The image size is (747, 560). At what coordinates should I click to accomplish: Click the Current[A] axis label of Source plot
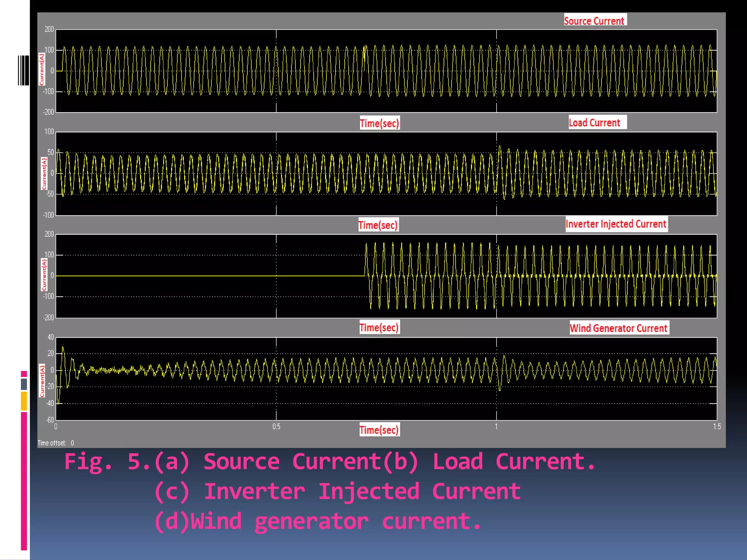42,69
